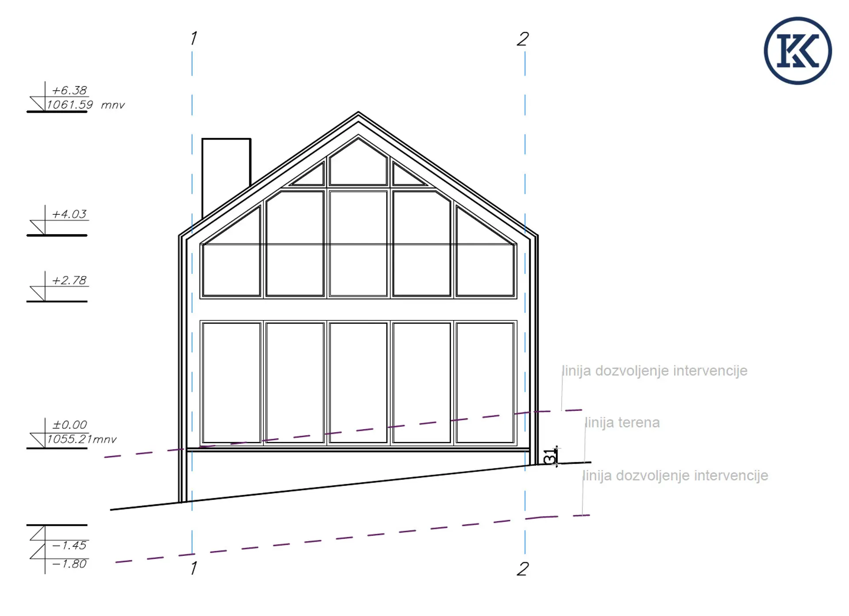The height and width of the screenshot is (616, 849).
Task: Click the 1055.21mnv altitude text
Action: (82, 439)
